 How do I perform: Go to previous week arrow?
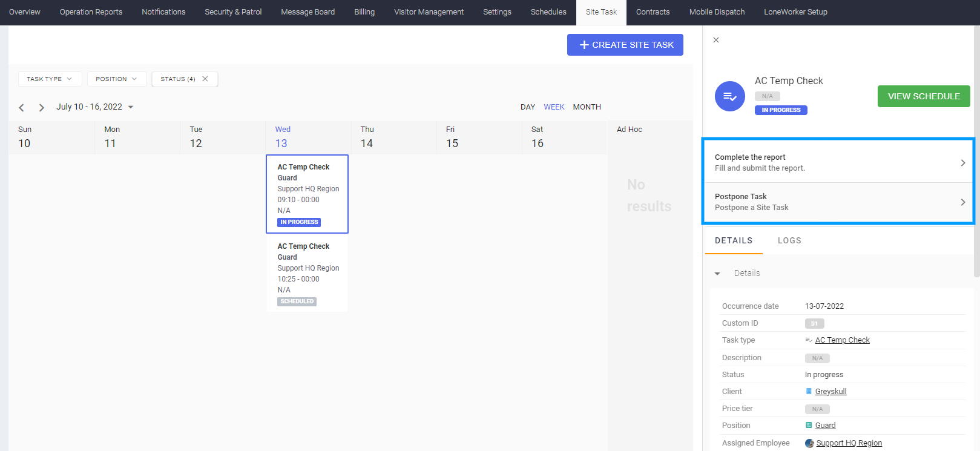click(21, 108)
